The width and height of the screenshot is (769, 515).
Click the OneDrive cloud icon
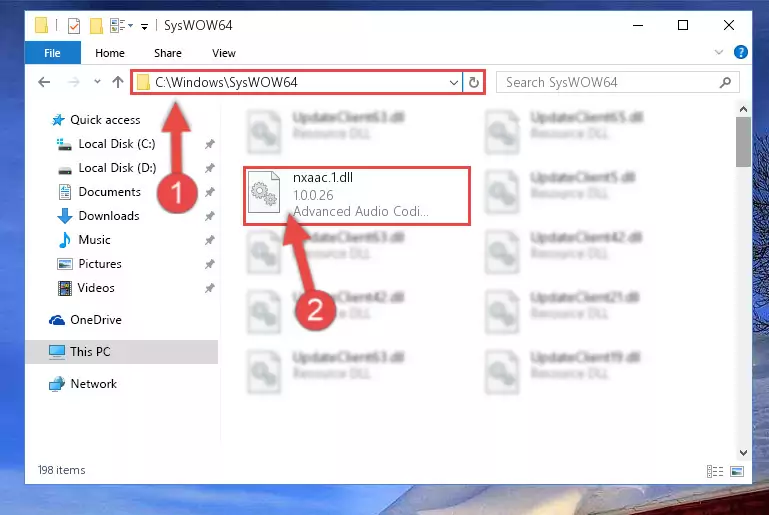click(x=57, y=320)
